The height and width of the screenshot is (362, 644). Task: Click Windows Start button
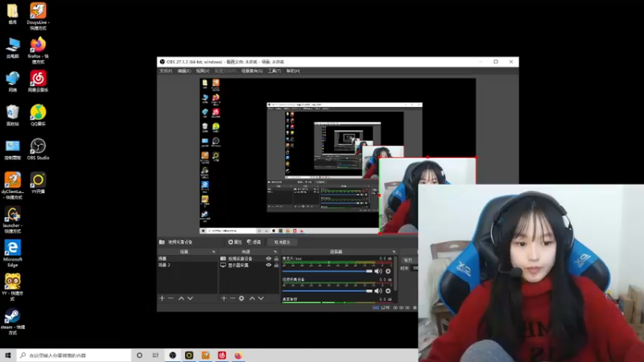(x=8, y=355)
